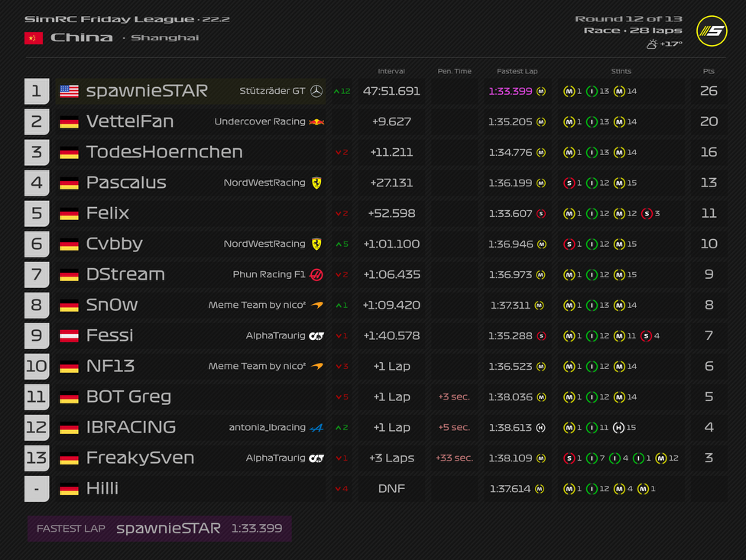Click the hard tyre icon by IBRACING's fastest lap
Screen dimensions: 746x560
[541, 427]
